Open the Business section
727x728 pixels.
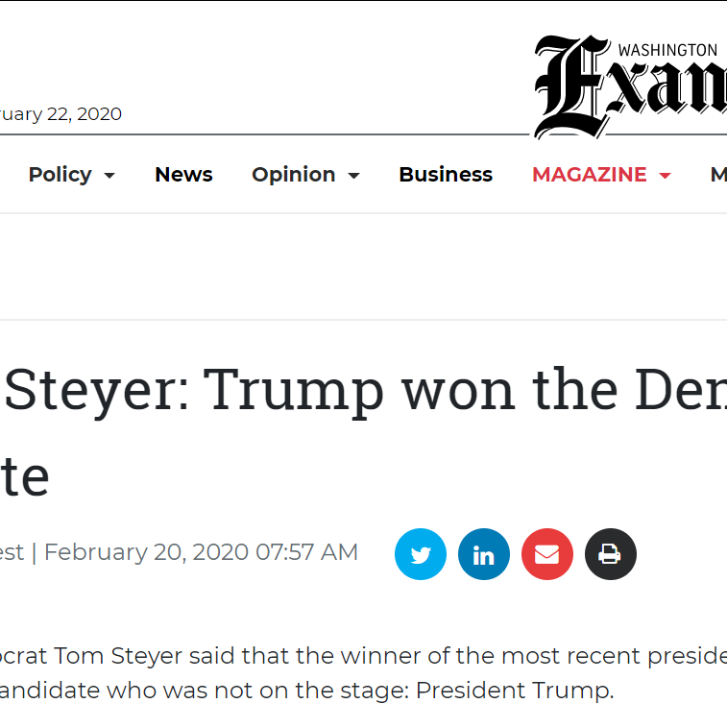click(x=446, y=175)
